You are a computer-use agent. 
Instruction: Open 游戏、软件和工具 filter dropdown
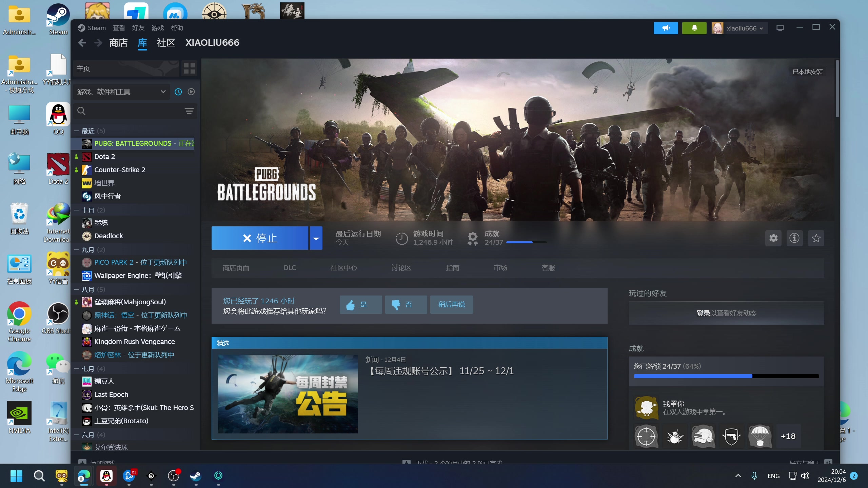121,92
